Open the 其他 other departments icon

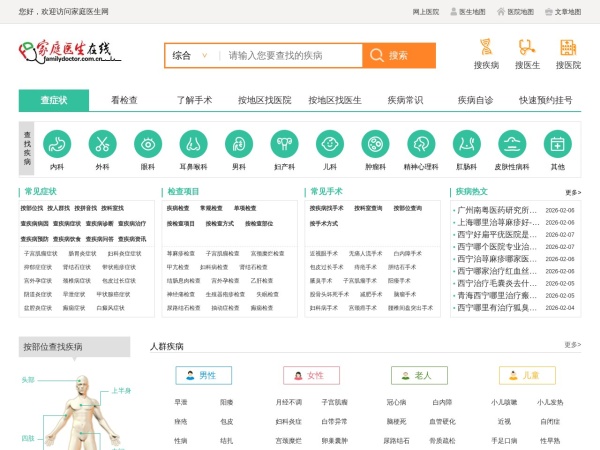[557, 143]
